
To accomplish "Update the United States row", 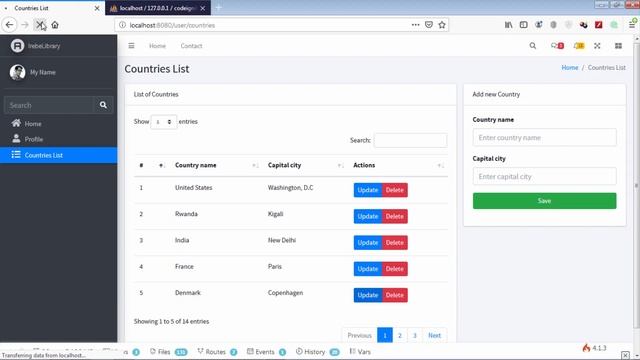I will coord(368,190).
